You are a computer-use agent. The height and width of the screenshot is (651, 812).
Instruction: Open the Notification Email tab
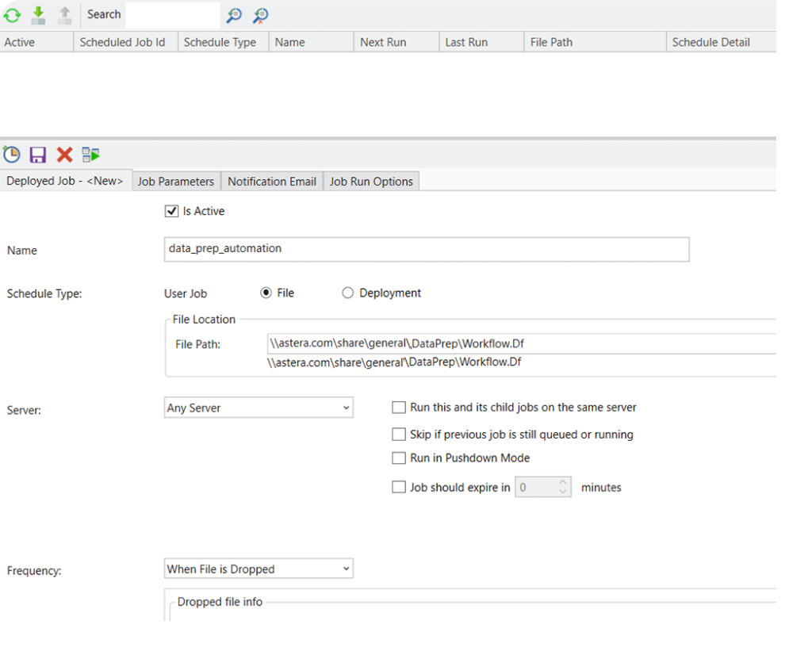[272, 182]
